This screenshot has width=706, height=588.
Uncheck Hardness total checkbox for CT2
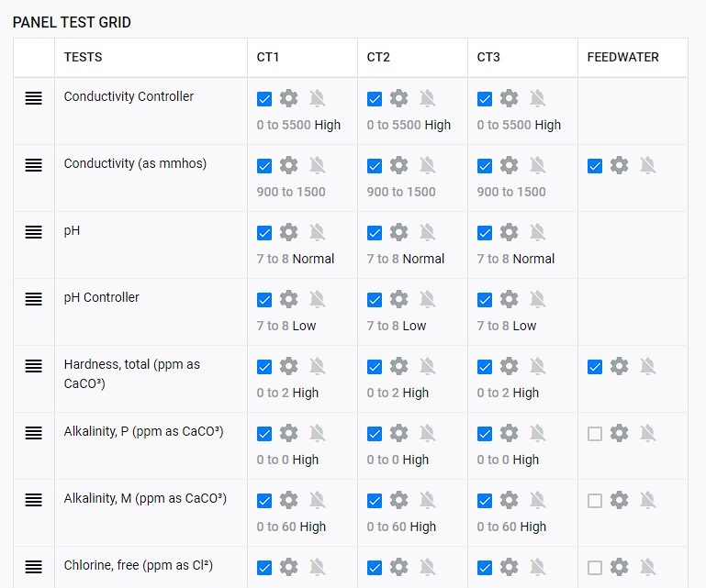pyautogui.click(x=375, y=367)
